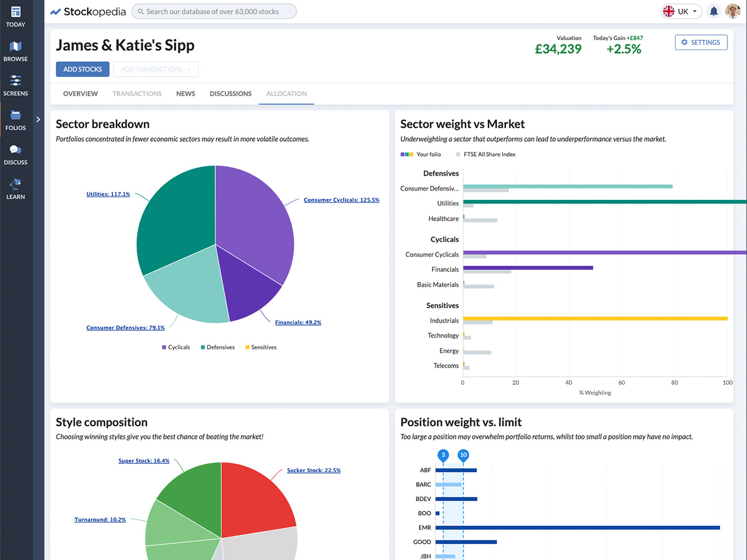Screen dimensions: 747x560
Task: Click Utilities: 117.1% pie label
Action: 108,194
